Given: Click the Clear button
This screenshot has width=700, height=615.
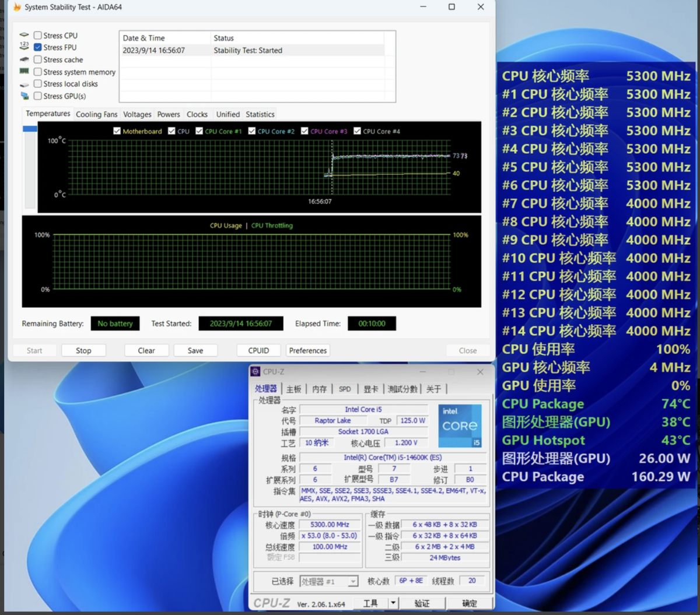Looking at the screenshot, I should tap(146, 350).
